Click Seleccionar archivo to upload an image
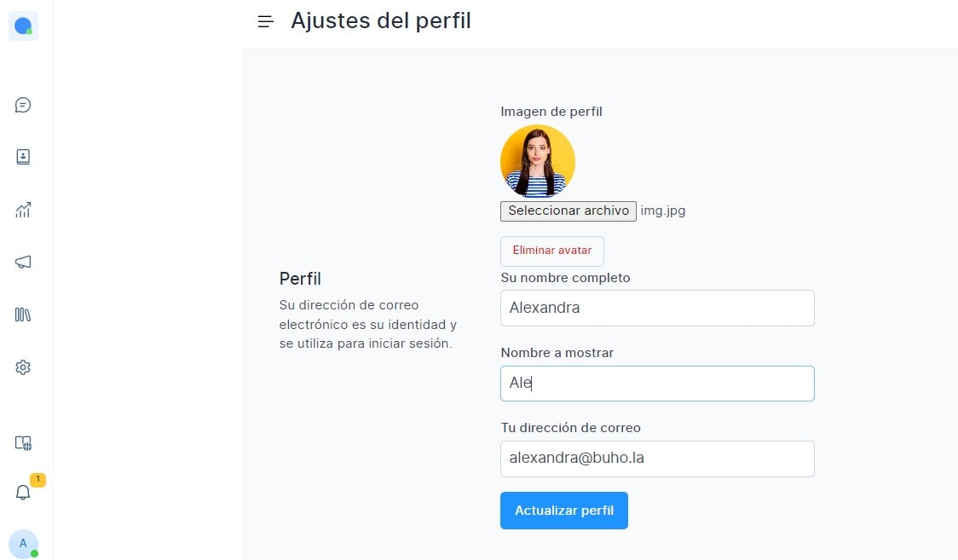 pos(568,211)
